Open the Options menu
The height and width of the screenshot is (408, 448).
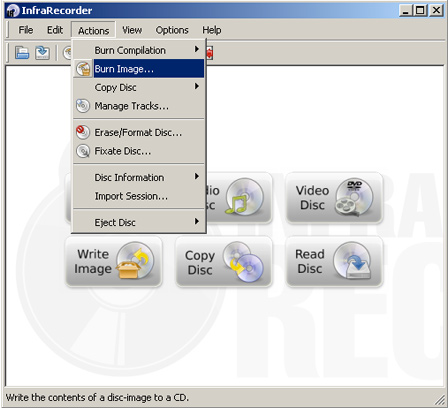[172, 30]
